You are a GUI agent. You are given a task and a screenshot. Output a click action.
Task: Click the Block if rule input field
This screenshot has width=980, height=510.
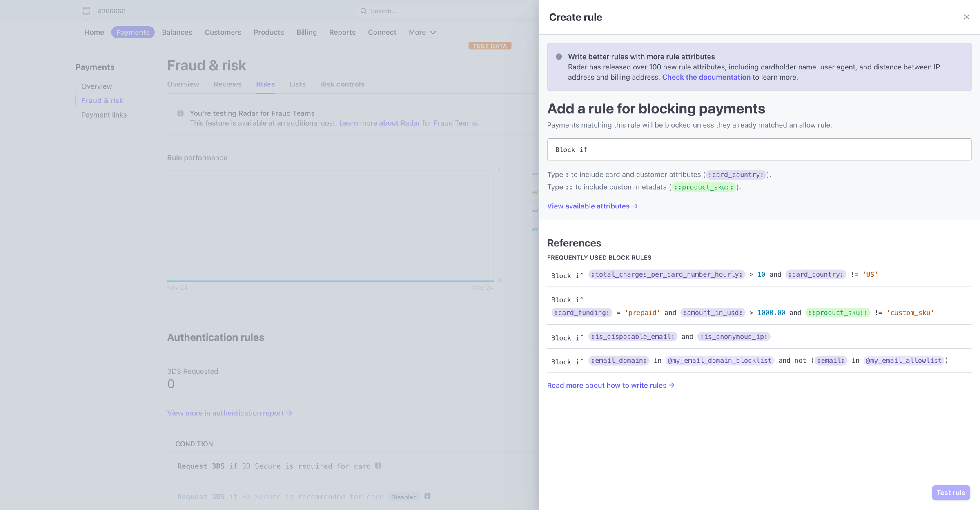[x=759, y=149]
